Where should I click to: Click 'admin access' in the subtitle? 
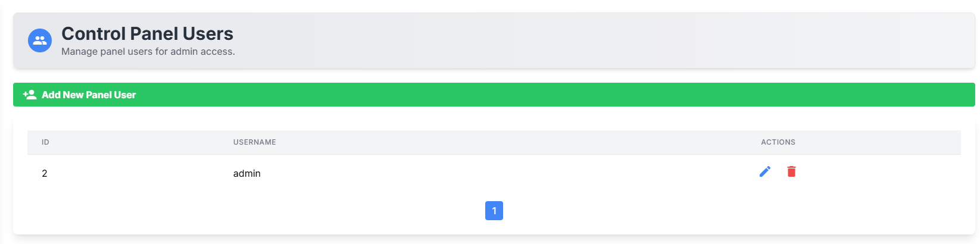pyautogui.click(x=202, y=52)
